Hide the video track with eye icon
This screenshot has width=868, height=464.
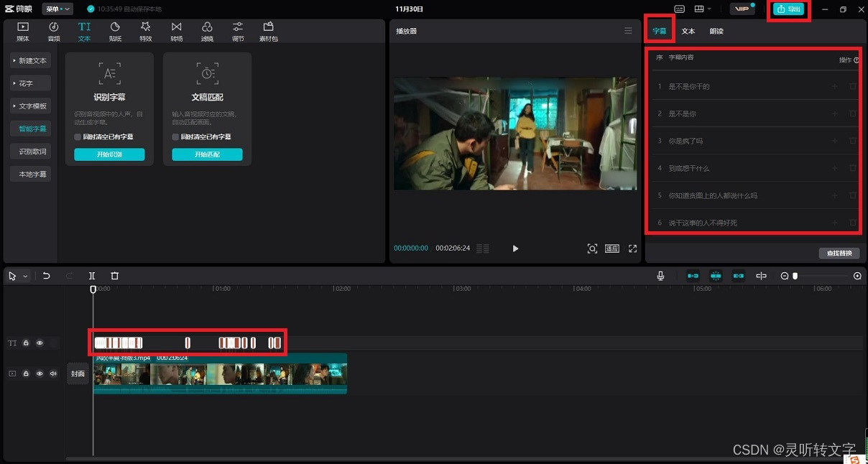point(40,373)
